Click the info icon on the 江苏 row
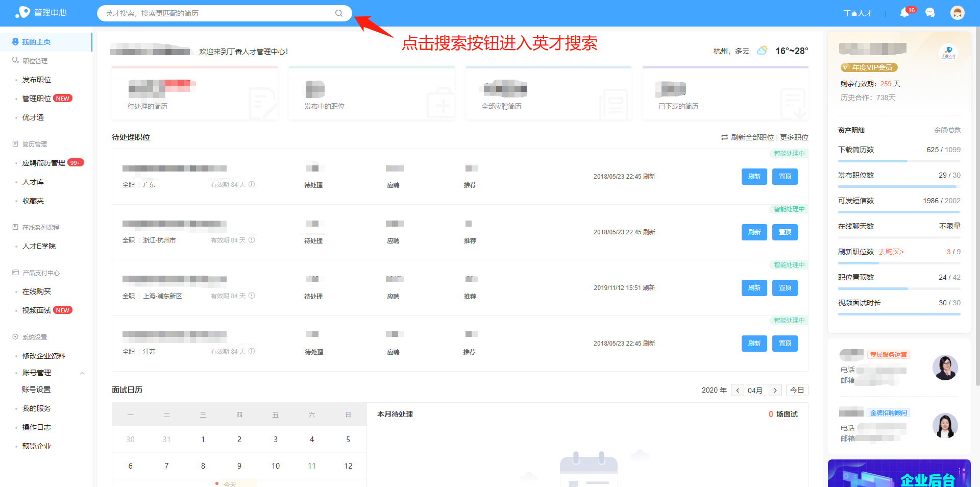The height and width of the screenshot is (487, 980). [x=252, y=351]
